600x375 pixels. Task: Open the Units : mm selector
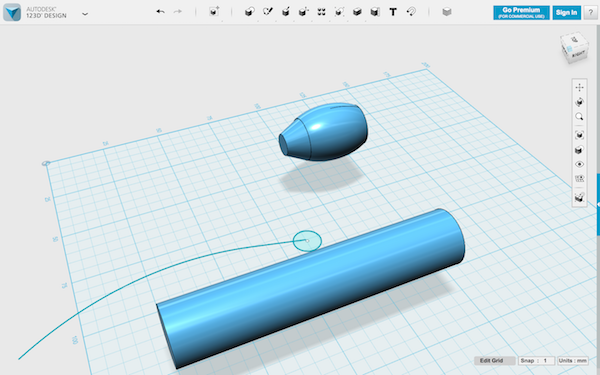click(572, 360)
